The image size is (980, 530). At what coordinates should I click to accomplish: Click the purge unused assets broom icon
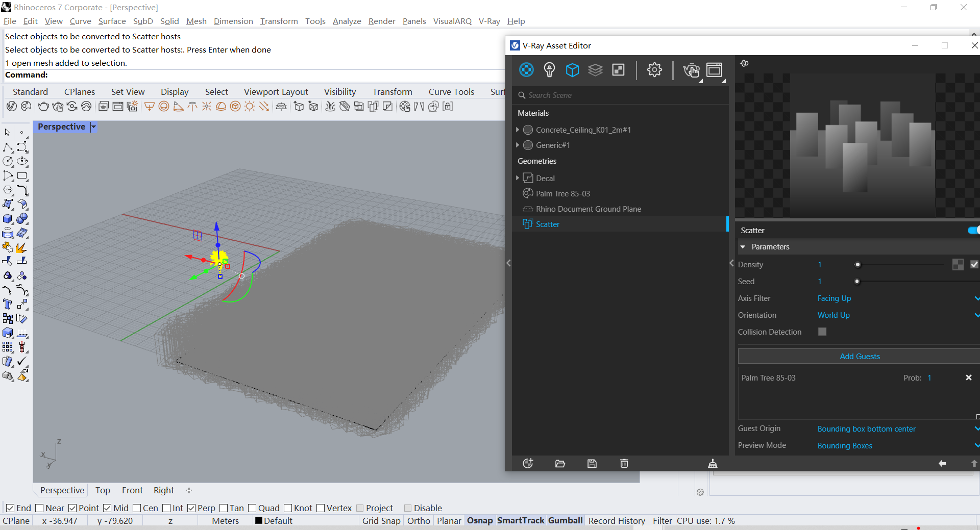pyautogui.click(x=713, y=463)
